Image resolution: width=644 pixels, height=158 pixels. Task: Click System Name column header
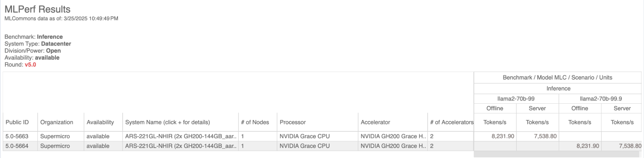[x=168, y=122]
